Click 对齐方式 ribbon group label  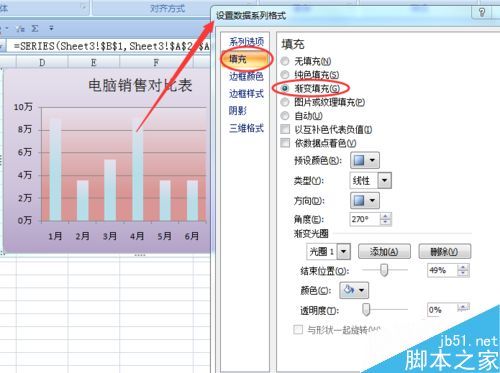[167, 8]
